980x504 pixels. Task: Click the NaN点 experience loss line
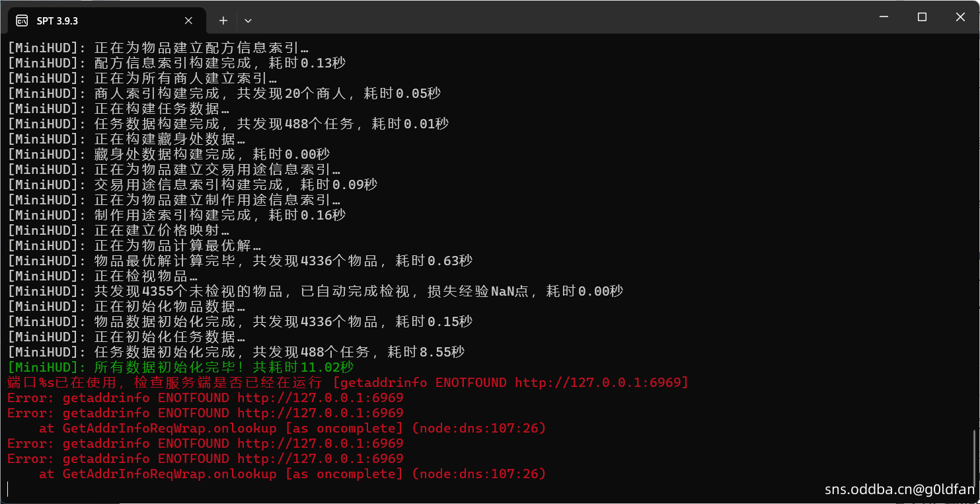pos(315,291)
